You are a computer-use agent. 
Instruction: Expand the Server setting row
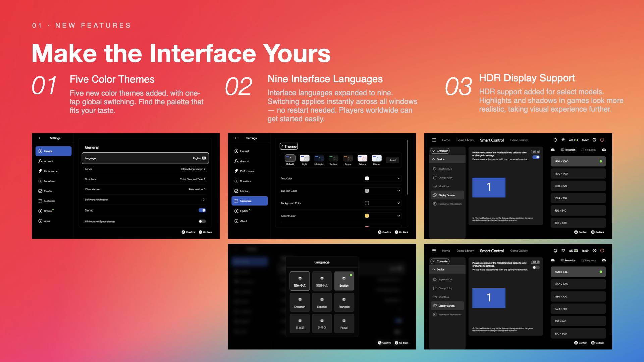(x=145, y=169)
